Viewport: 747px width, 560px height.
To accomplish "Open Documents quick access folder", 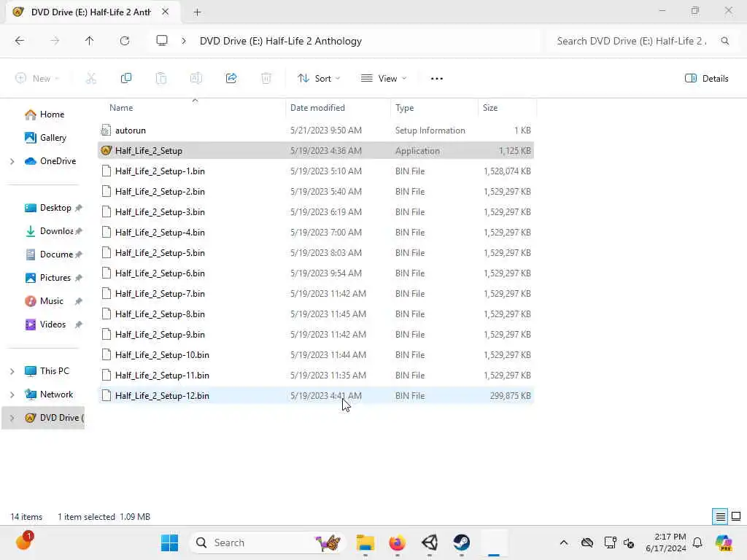I will tap(49, 254).
